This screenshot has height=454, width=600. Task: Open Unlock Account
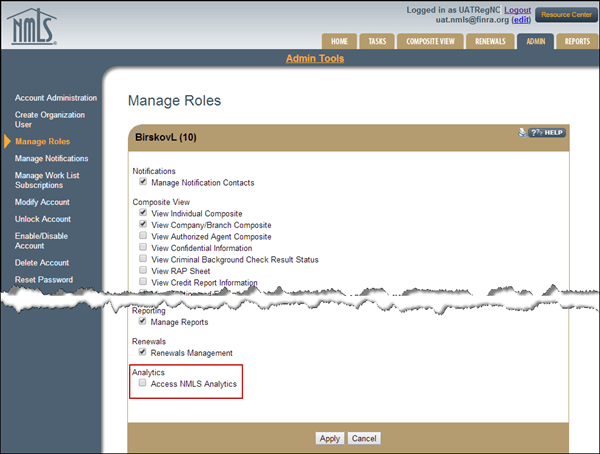[x=43, y=219]
